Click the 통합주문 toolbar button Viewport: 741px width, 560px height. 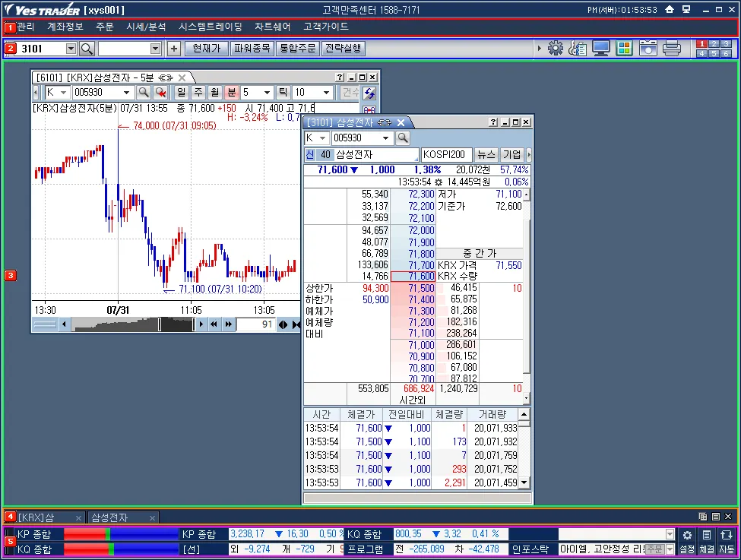coord(298,49)
